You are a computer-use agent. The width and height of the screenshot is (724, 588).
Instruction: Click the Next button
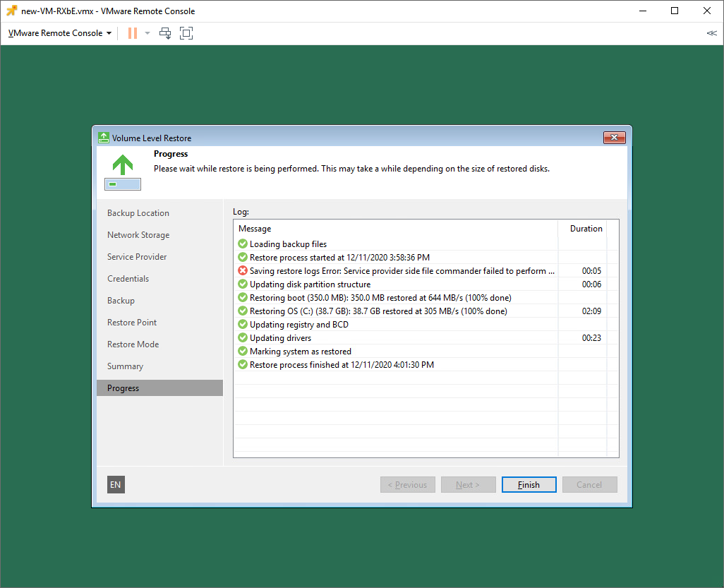pos(468,484)
